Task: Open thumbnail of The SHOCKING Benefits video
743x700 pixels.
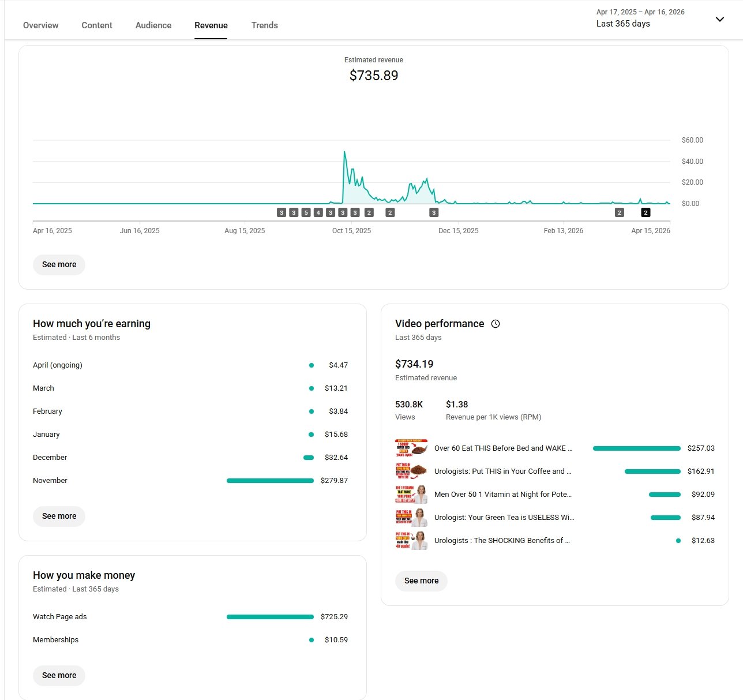Action: (411, 541)
